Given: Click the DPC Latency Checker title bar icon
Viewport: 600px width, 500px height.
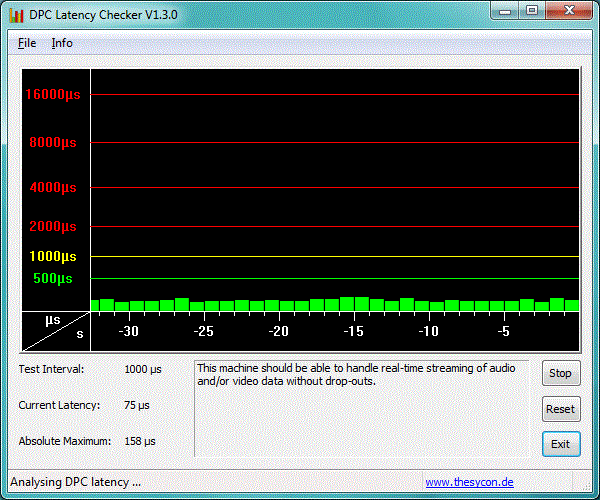Looking at the screenshot, I should coord(16,15).
